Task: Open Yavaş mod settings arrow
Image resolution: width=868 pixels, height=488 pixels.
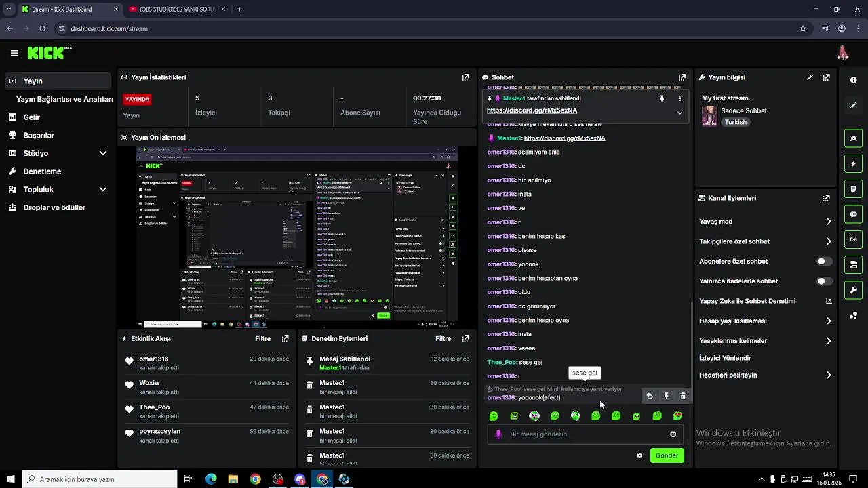Action: [x=829, y=222]
